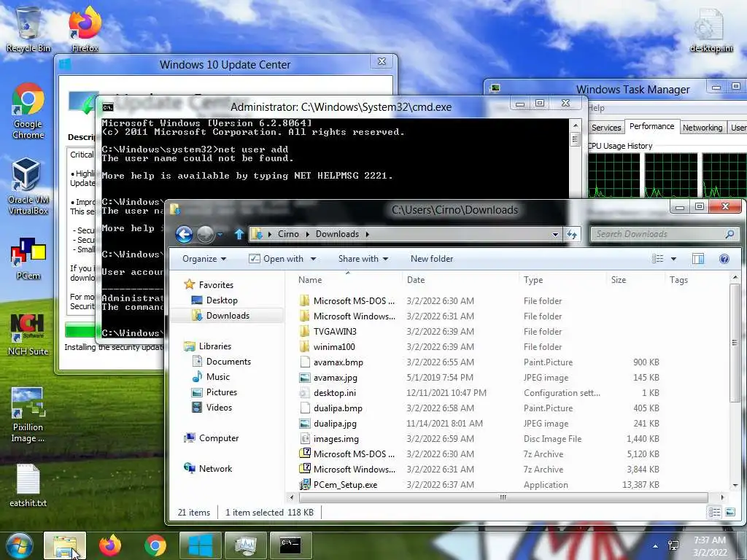This screenshot has height=560, width=747.
Task: Refresh the Downloads folder address bar
Action: point(572,234)
